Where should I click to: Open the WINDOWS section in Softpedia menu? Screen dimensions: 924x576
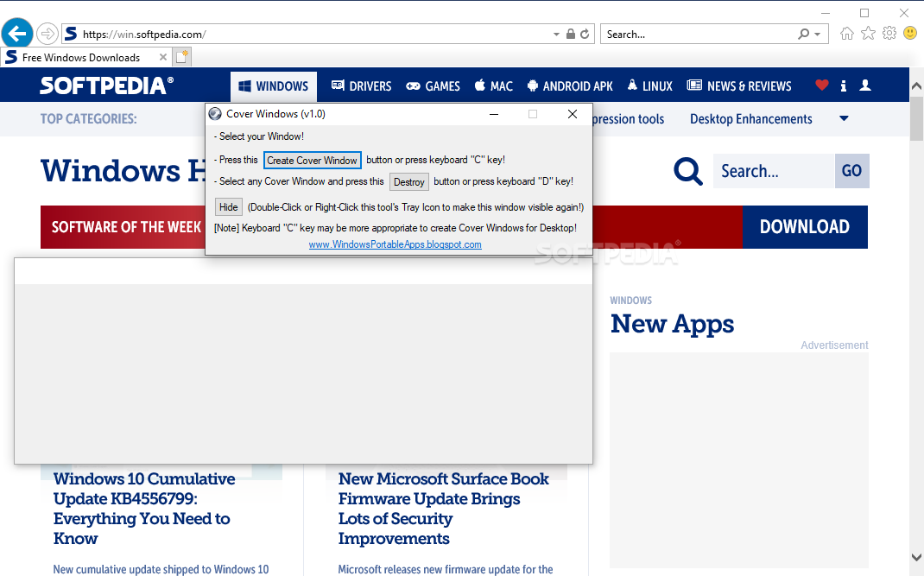(x=274, y=86)
